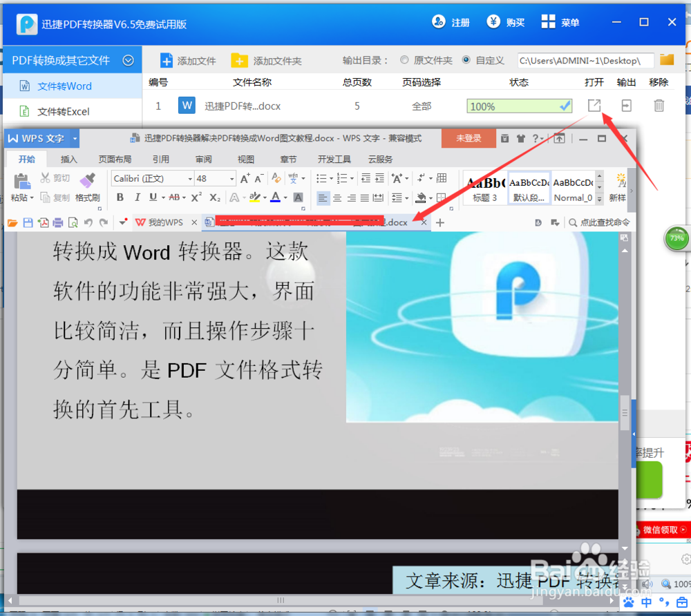691x616 pixels.
Task: Click the 注册 register icon
Action: click(x=439, y=21)
